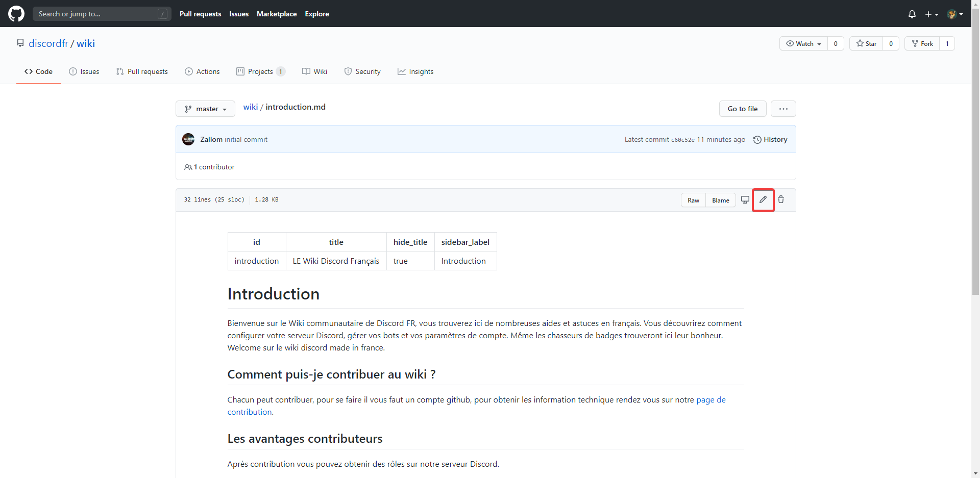Switch to the repository Pull requests tab
The width and height of the screenshot is (980, 478).
[x=142, y=71]
